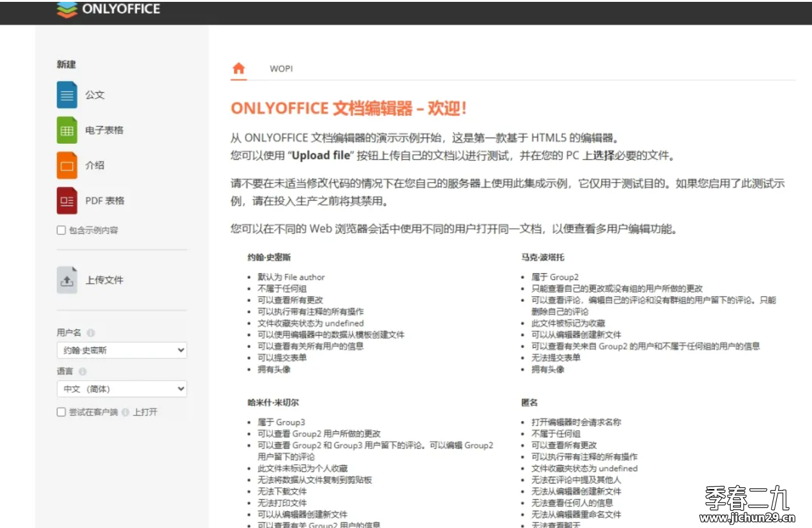812x528 pixels.
Task: Click the info icon beside 语言
Action: coord(82,372)
